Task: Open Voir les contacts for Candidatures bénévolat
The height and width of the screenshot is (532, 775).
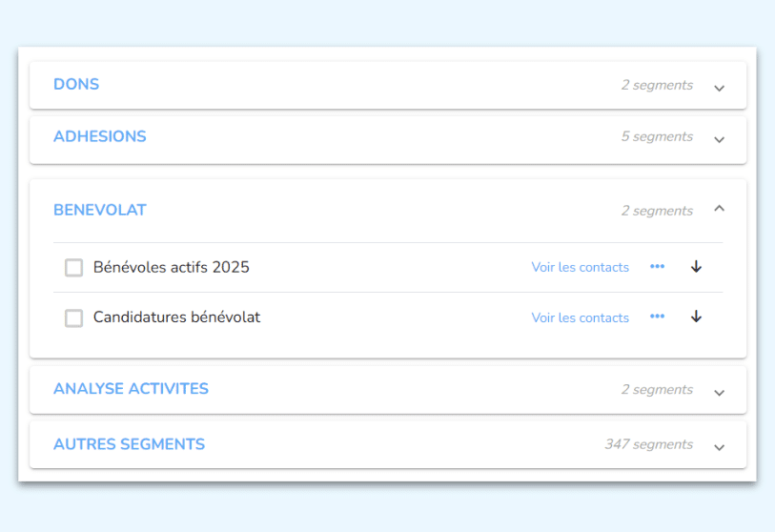Action: [580, 317]
